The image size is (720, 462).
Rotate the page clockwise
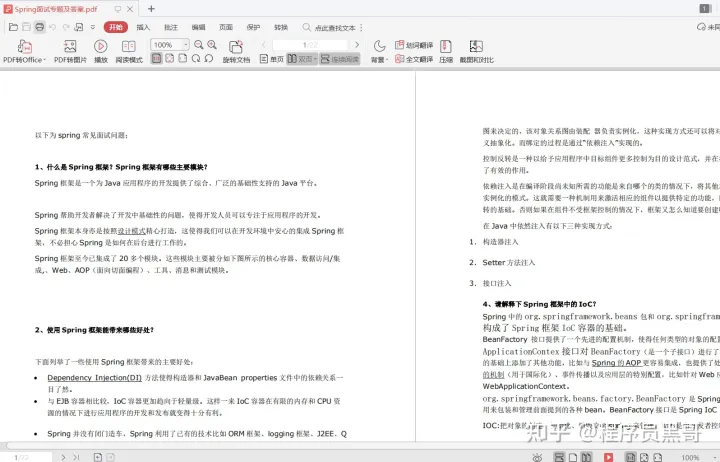point(196,58)
